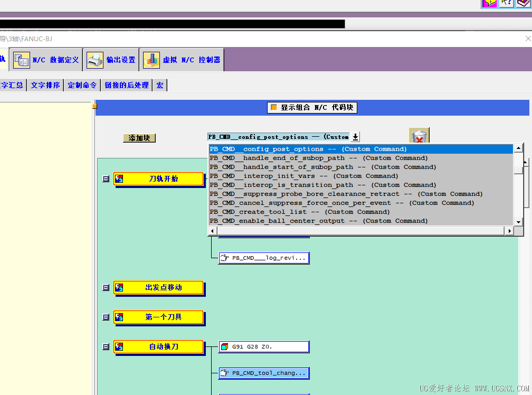Image resolution: width=532 pixels, height=395 pixels.
Task: Select PB_CMD__interop_init_vars entry
Action: point(361,176)
